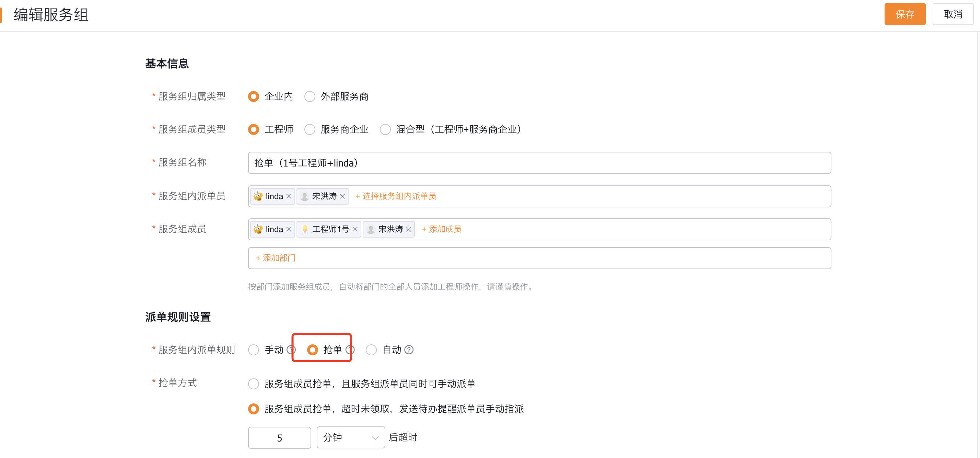Click linda's avatar in dispatcher field

[x=258, y=196]
